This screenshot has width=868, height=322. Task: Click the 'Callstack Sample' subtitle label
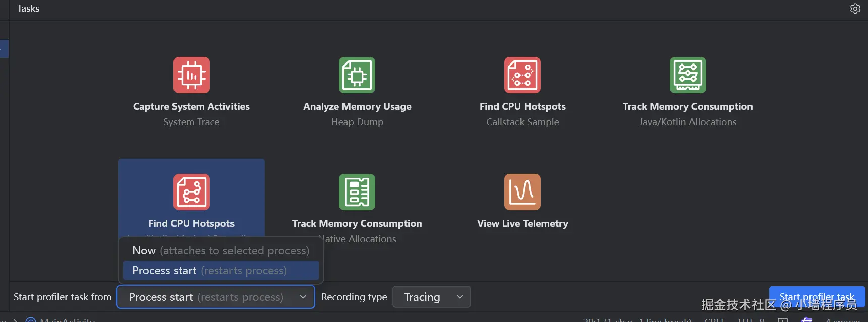click(x=523, y=122)
